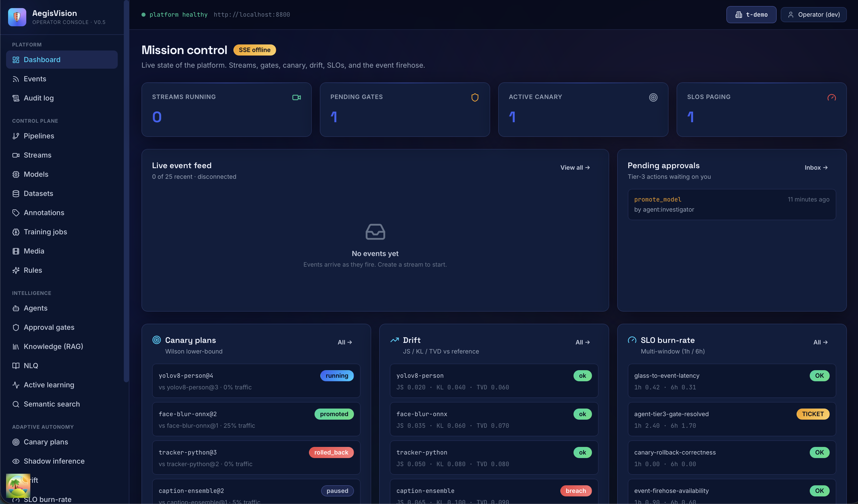
Task: Click the Annotations tag icon
Action: [x=16, y=213]
